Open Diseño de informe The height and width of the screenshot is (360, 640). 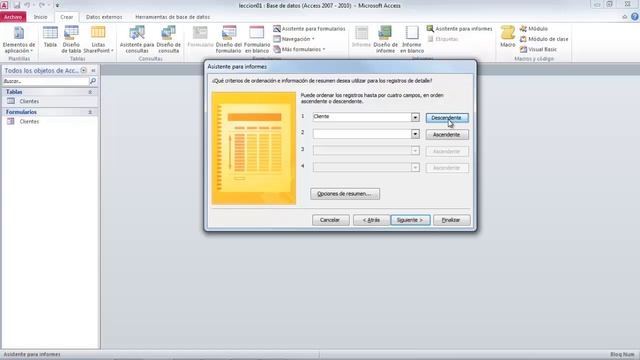(385, 39)
